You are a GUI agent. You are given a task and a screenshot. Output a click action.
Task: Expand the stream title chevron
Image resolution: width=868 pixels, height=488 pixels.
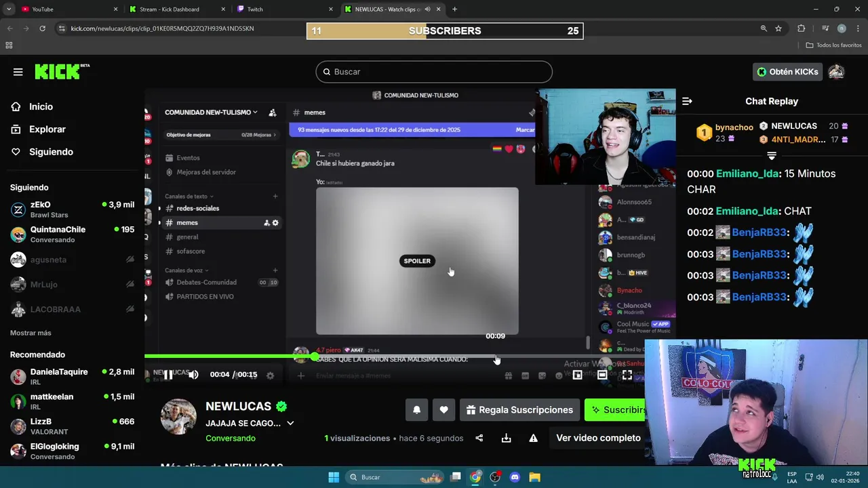coord(290,423)
